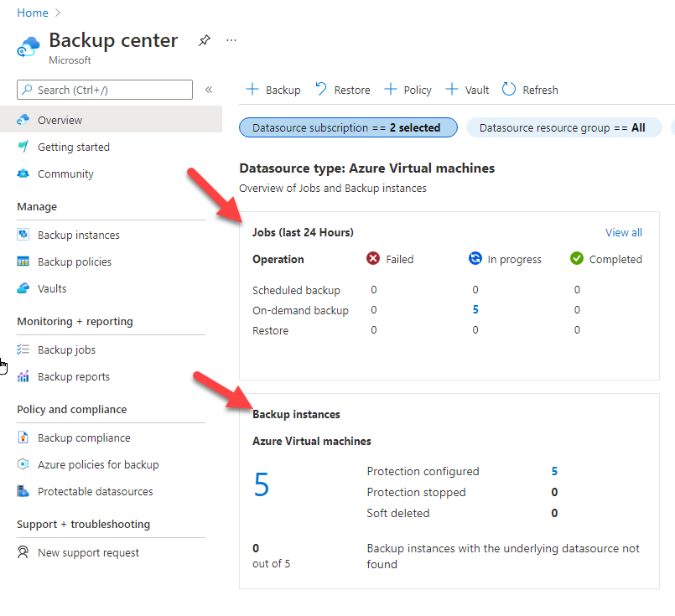The image size is (675, 616).
Task: Click the Getting started flag icon
Action: tap(23, 147)
